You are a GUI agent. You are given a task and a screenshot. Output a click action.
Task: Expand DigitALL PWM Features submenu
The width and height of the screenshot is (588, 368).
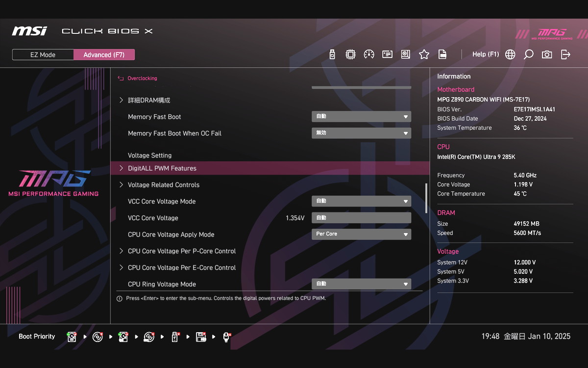(x=270, y=168)
